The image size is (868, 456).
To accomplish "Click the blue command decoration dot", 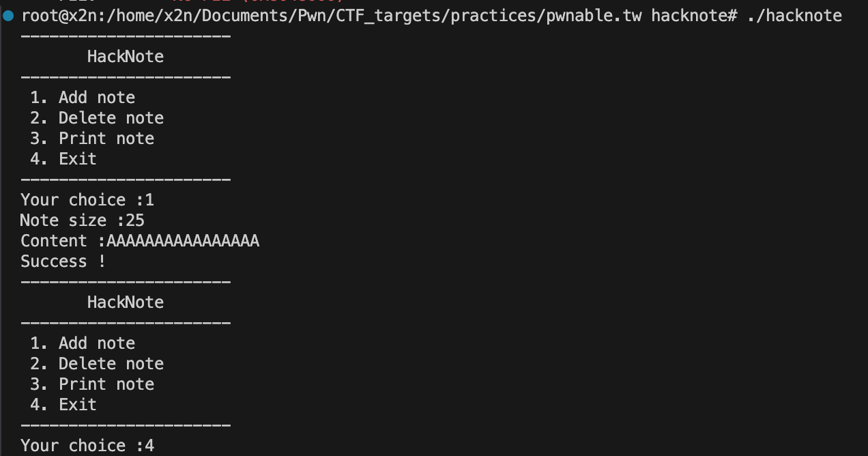I will tap(8, 15).
